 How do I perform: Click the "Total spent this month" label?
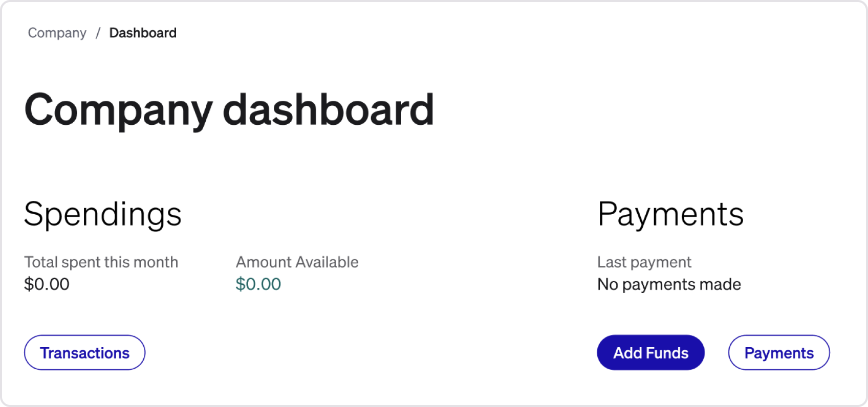(101, 262)
